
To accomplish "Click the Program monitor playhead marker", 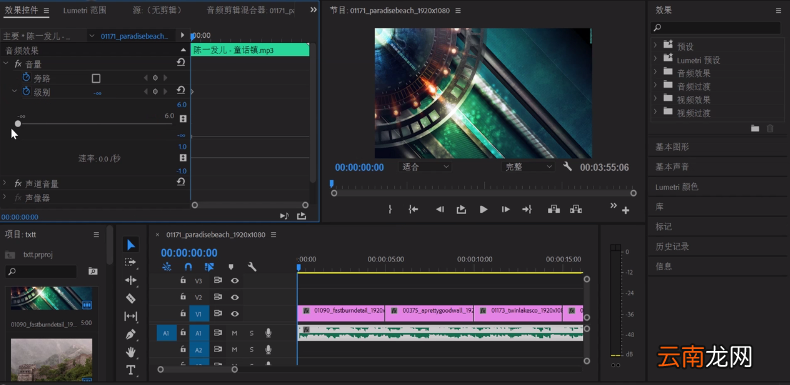I will pos(332,184).
